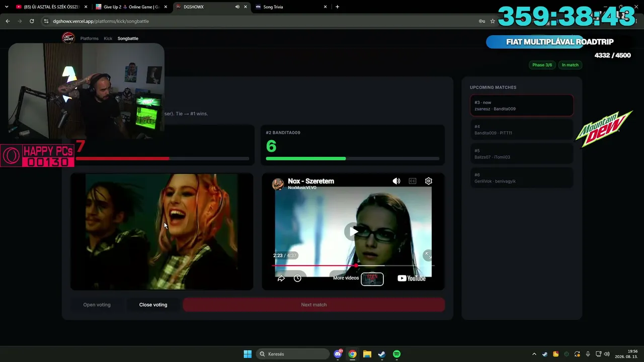Switch to the Song Trivia tab
The width and height of the screenshot is (644, 362).
tap(291, 7)
